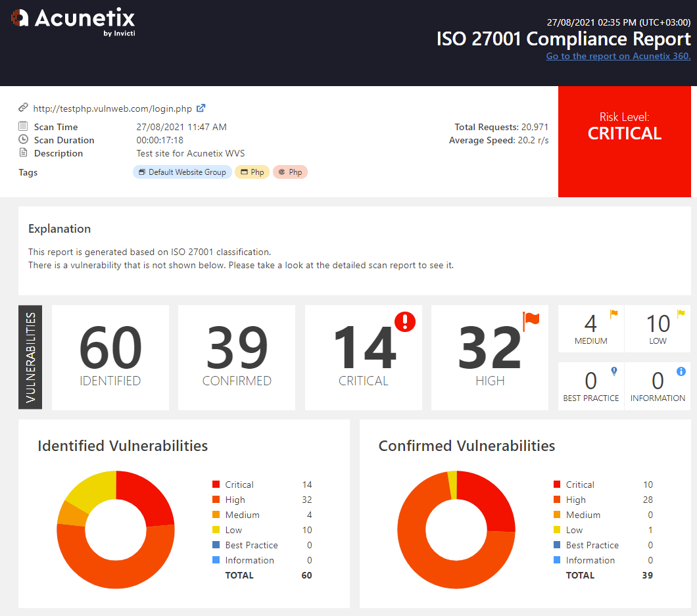Screen dimensions: 697x616
Task: Click Best Practice swatch in Identified legend
Action: pos(216,544)
